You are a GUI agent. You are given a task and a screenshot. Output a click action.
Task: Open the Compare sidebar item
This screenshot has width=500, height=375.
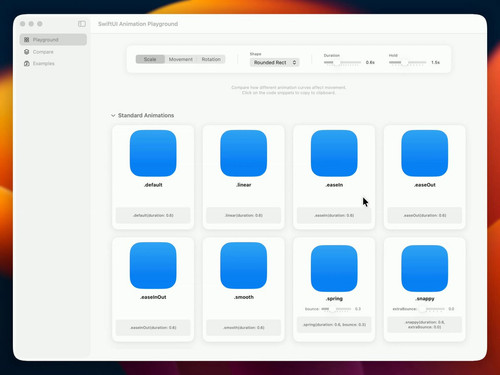coord(53,52)
